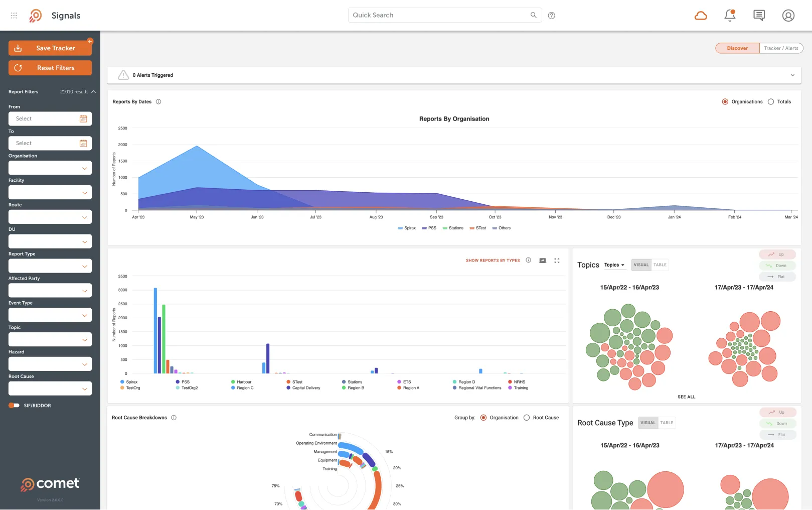Open the DU filter dropdown

pos(50,242)
